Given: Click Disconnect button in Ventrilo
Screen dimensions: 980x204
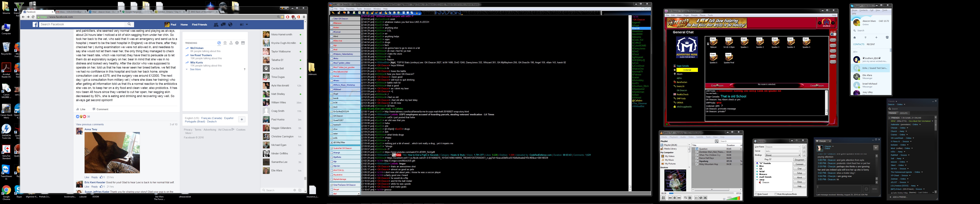Looking at the screenshot, I should (800, 160).
